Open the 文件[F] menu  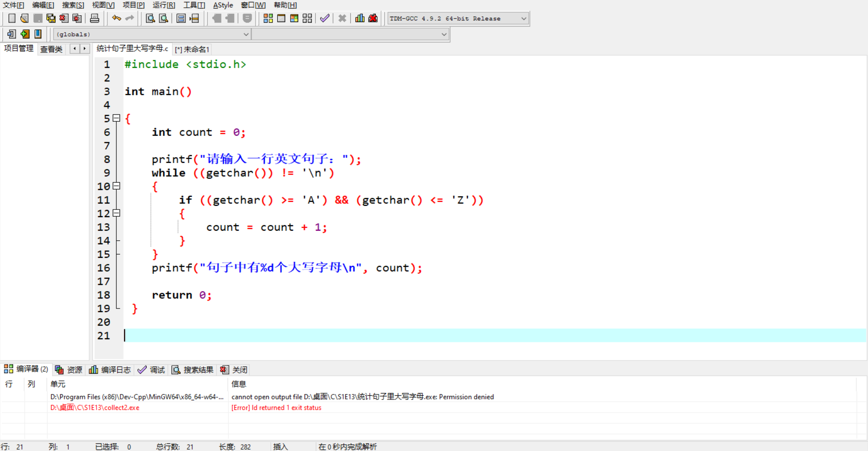(14, 5)
